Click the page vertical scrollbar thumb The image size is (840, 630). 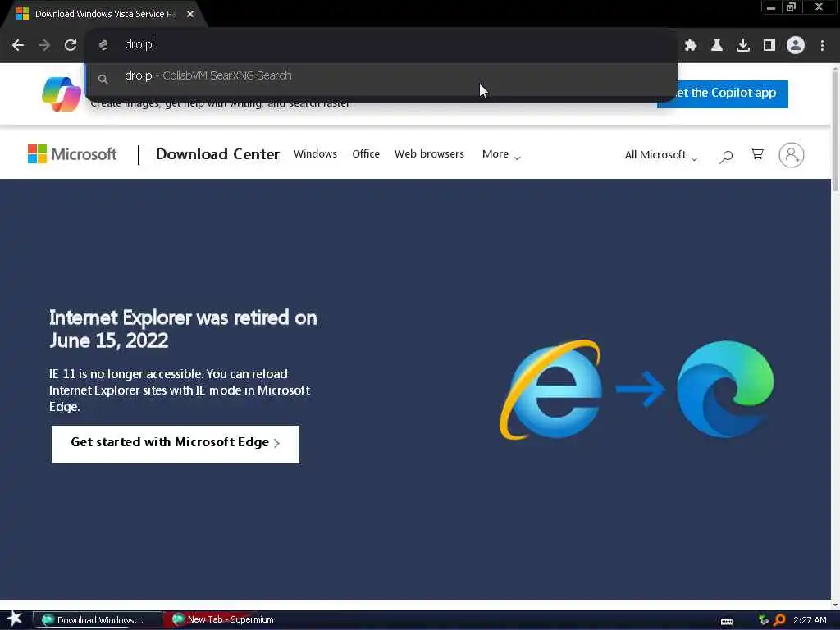click(835, 130)
